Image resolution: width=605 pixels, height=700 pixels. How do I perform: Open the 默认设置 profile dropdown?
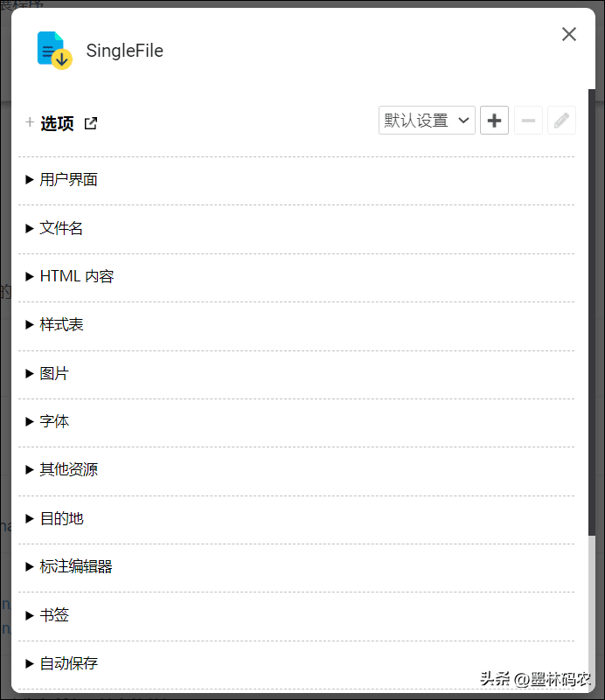click(427, 121)
